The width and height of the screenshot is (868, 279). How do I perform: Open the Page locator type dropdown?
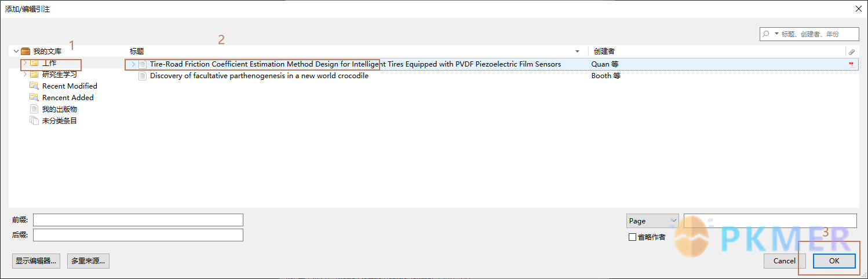click(652, 221)
